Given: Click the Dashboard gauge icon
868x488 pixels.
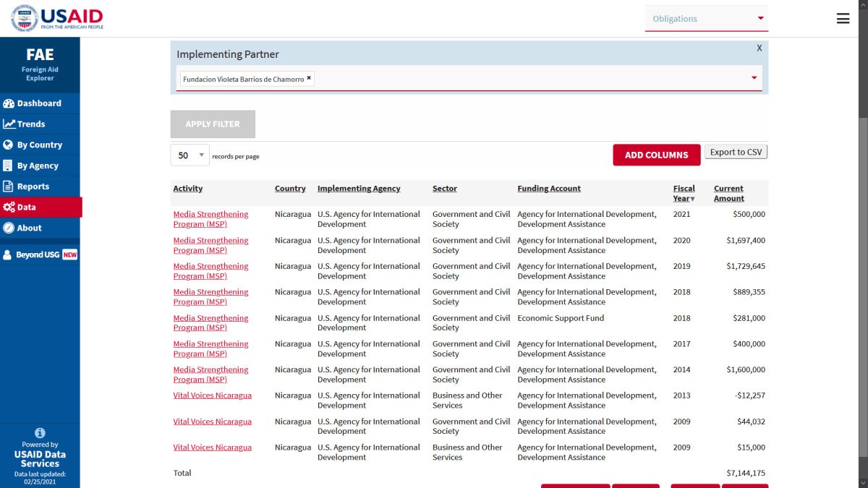Looking at the screenshot, I should (9, 103).
